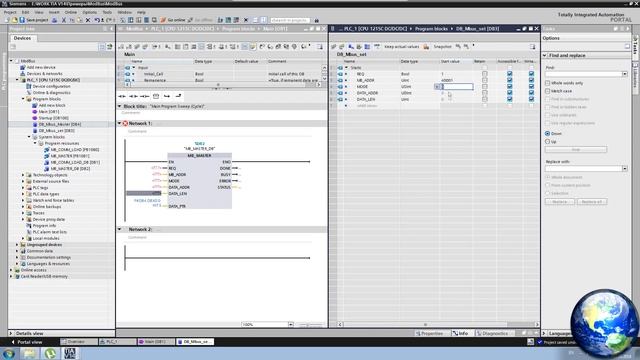Click the close branch icon
The image size is (640, 360).
(x=178, y=96)
